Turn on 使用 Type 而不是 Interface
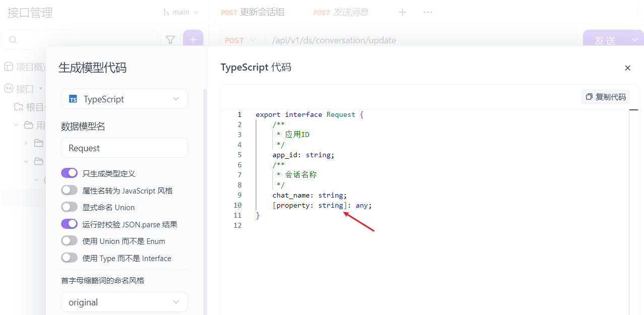This screenshot has width=644, height=315. (x=69, y=257)
